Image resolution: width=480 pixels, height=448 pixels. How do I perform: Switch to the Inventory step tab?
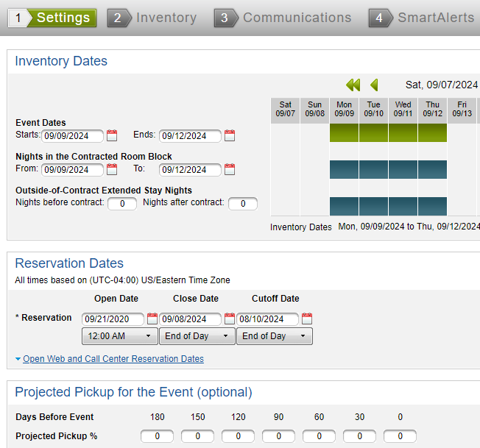(x=155, y=18)
